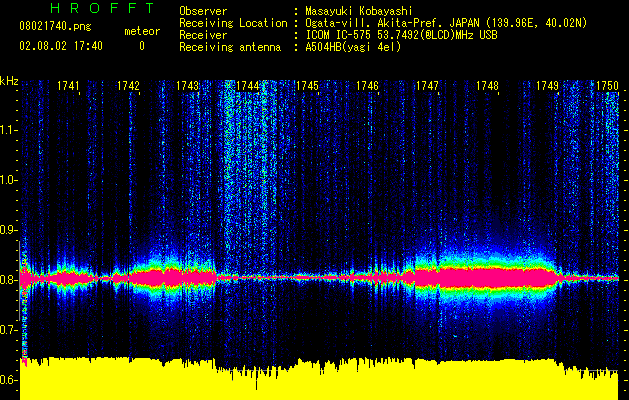Click the Receiving antenna label
The height and width of the screenshot is (400, 629).
coord(230,47)
